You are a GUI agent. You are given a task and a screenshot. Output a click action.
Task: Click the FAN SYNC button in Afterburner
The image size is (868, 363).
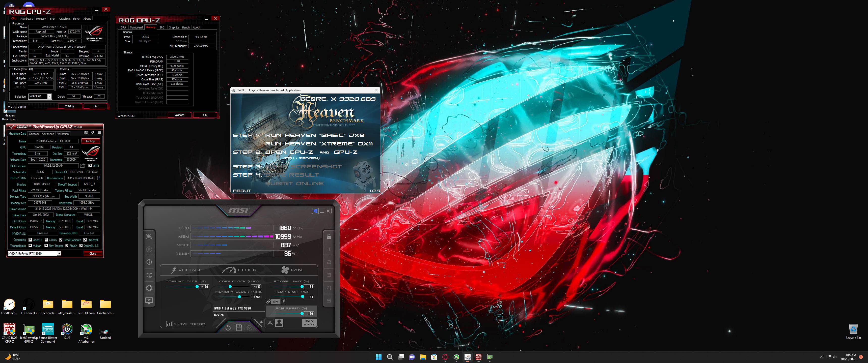[309, 323]
